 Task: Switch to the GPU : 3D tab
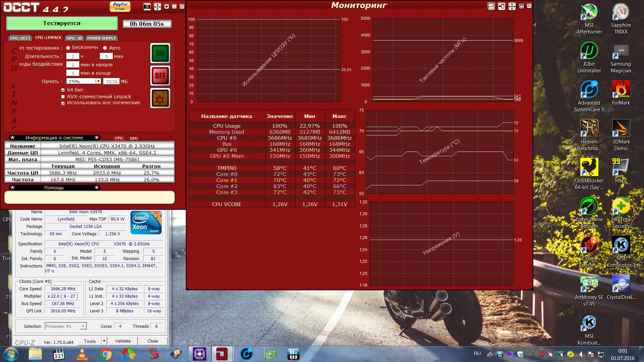(74, 38)
